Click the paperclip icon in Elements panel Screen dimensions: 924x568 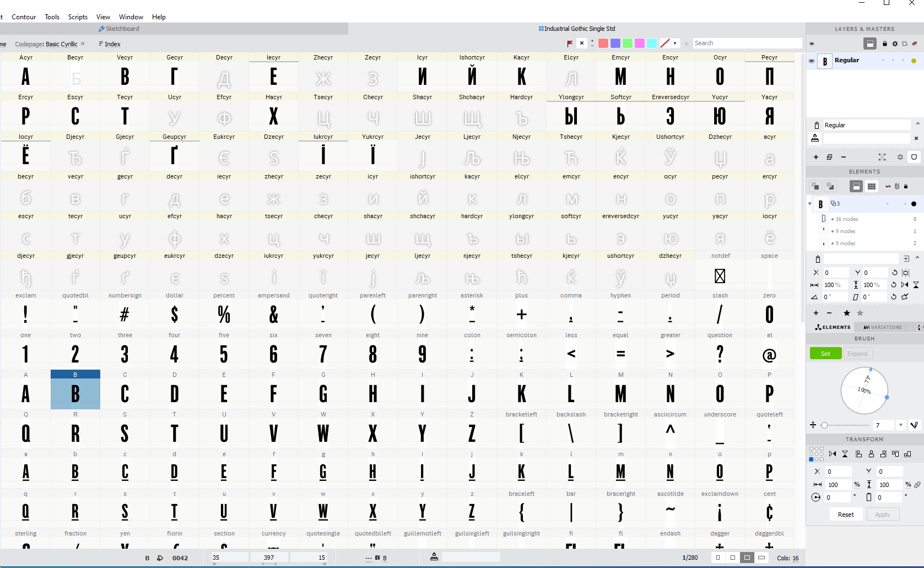pos(897,186)
